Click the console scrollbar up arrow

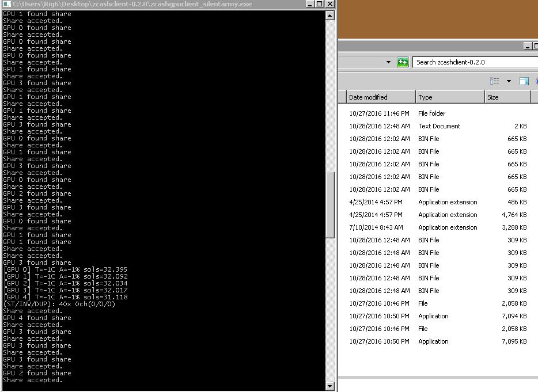[329, 16]
